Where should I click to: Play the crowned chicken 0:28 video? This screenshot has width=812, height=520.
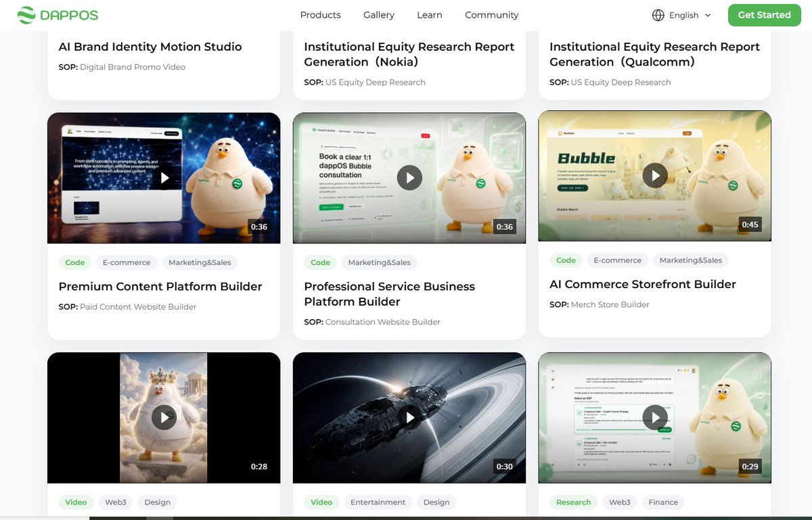point(164,417)
